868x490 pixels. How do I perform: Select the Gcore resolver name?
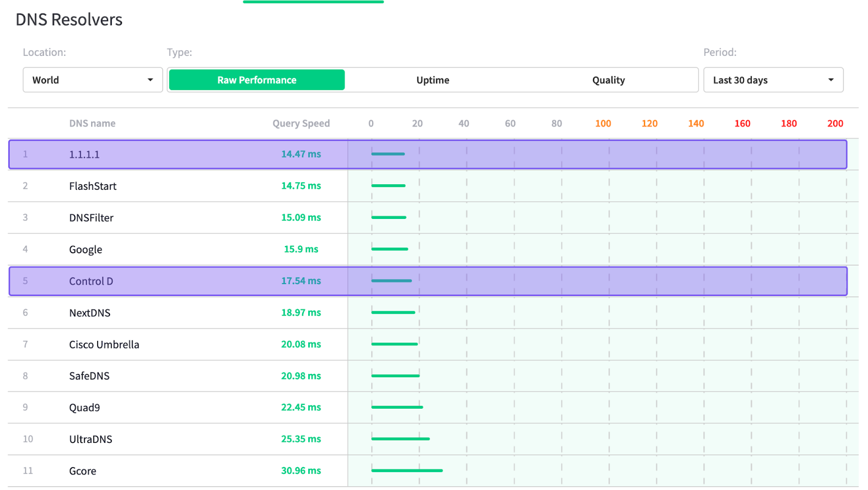coord(82,471)
